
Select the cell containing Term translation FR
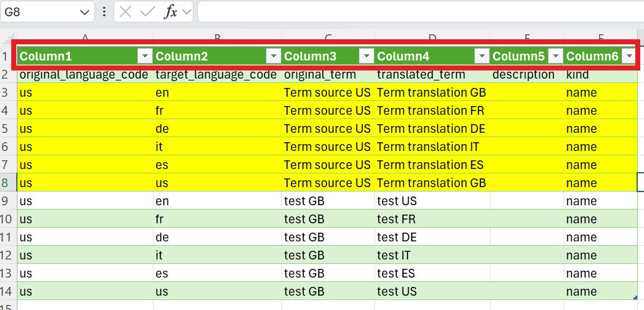(x=431, y=110)
